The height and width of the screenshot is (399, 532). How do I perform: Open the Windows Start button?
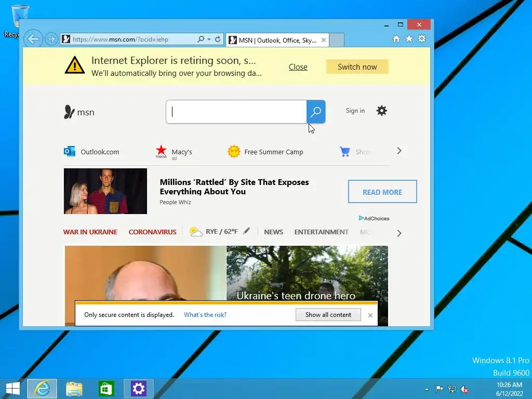click(13, 389)
